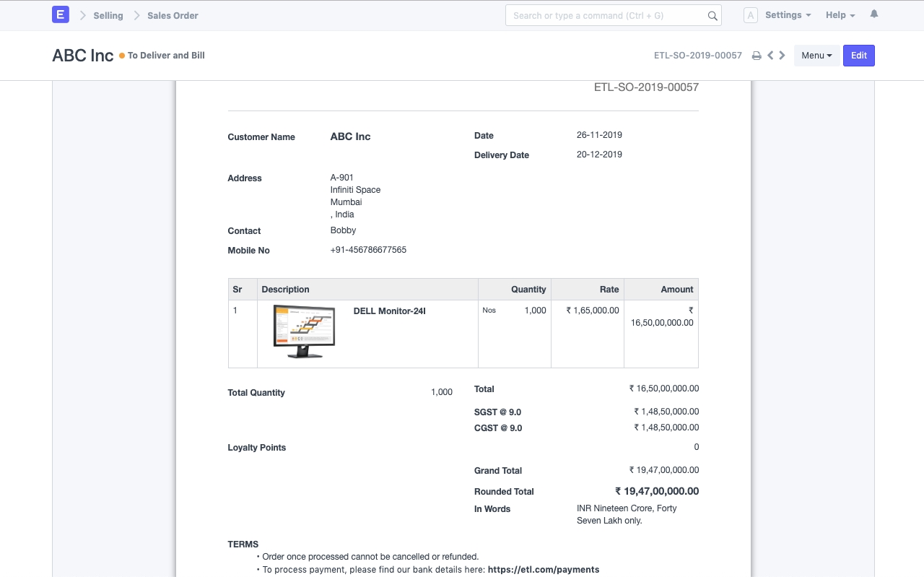Click the DELL Monitor-24I item description

pyautogui.click(x=389, y=311)
